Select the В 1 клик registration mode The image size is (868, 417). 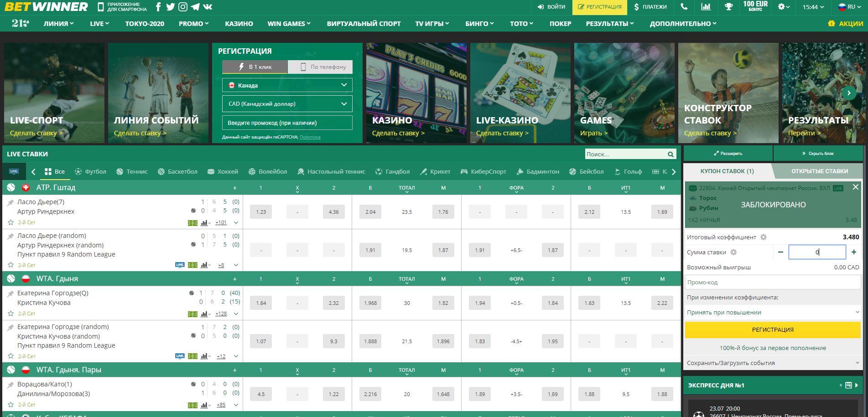click(255, 67)
